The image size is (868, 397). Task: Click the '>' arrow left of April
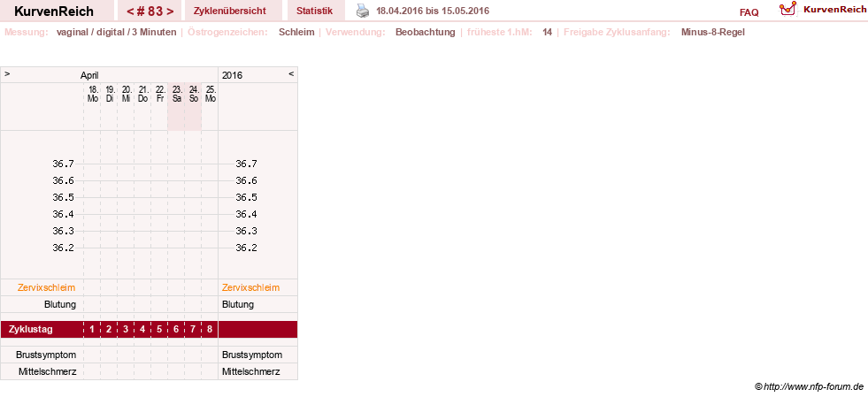(x=7, y=73)
